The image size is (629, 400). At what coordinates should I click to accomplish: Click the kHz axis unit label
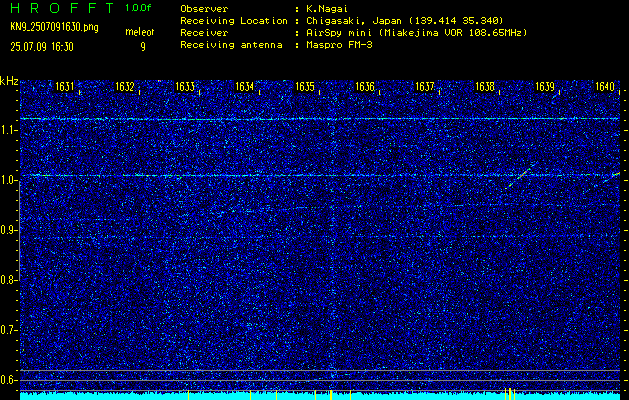tap(9, 81)
